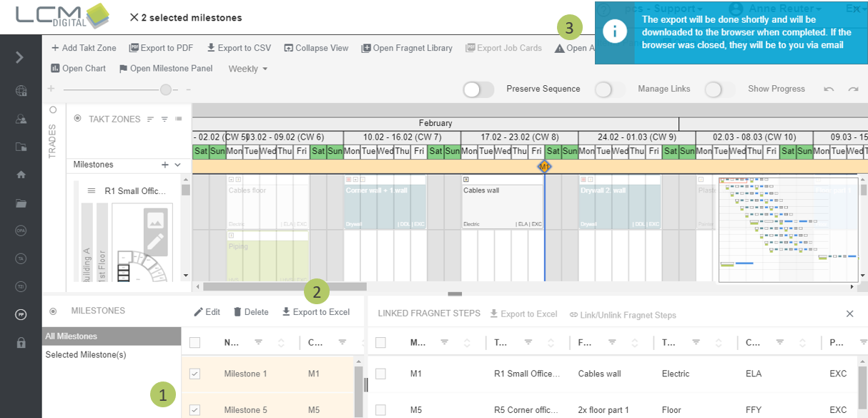Click the plus icon beside Milestones row
Viewport: 868px width, 418px height.
point(165,165)
